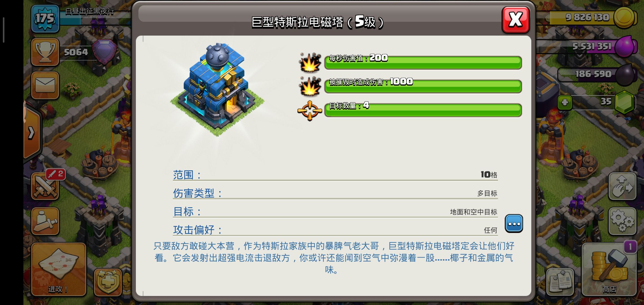Tap the dark elixir resource bar

click(597, 75)
